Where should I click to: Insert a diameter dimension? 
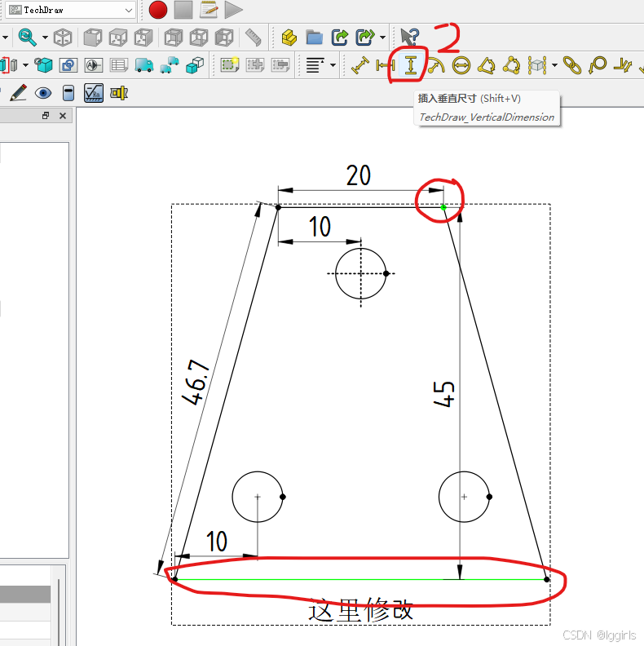coord(461,65)
